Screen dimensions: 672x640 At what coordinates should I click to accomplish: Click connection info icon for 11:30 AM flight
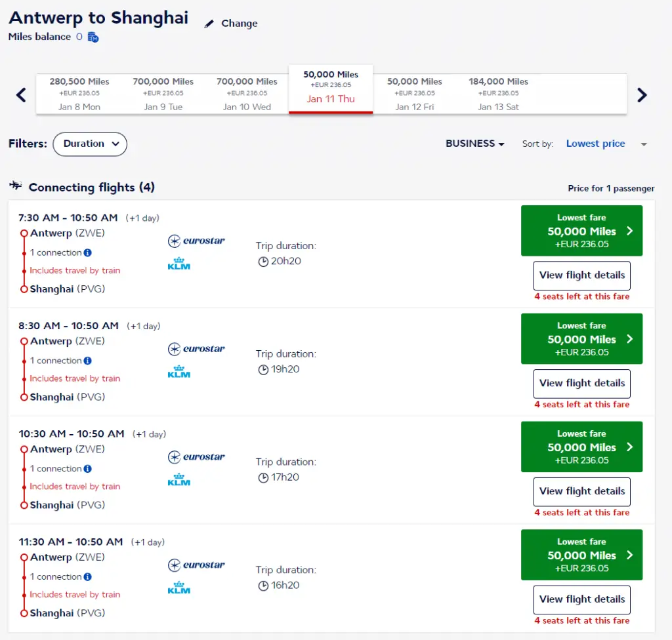[88, 577]
